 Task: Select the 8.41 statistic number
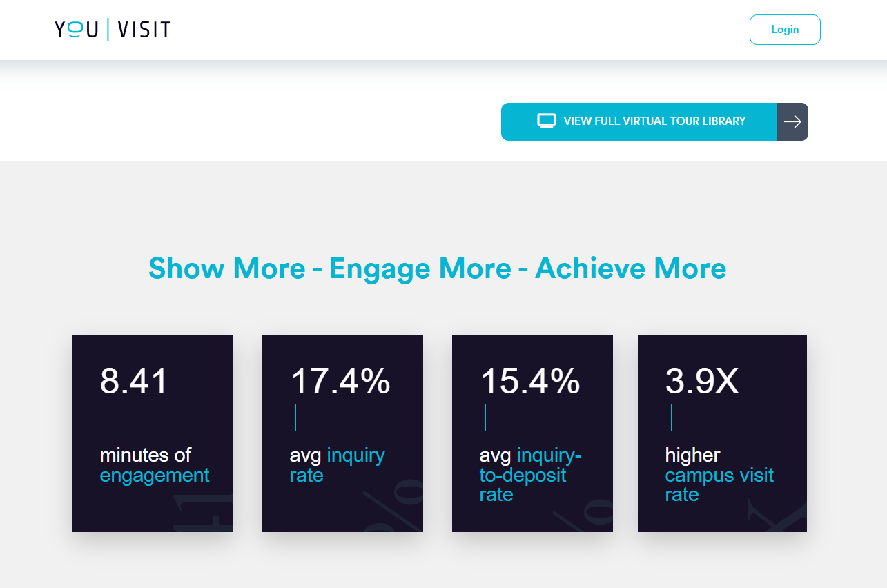point(134,381)
